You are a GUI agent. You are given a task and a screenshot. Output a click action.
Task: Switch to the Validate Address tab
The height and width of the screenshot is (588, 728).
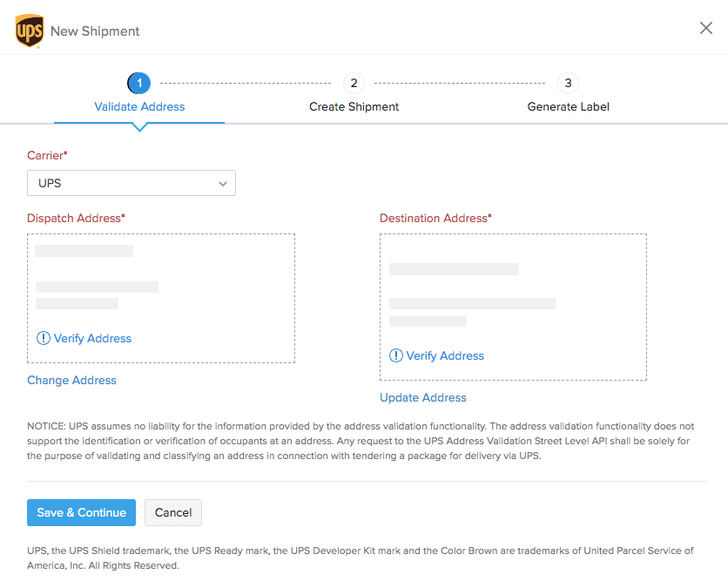[139, 106]
